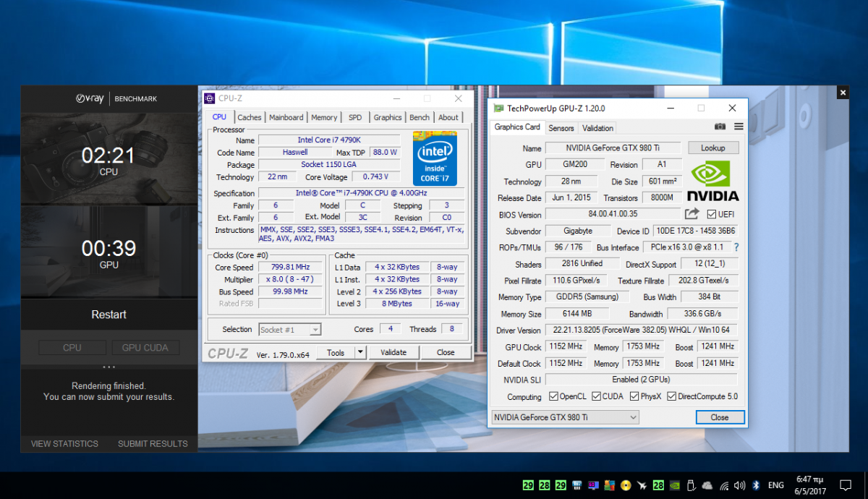868x499 pixels.
Task: Expand the Tools dropdown arrow in CPU-Z
Action: [x=361, y=352]
